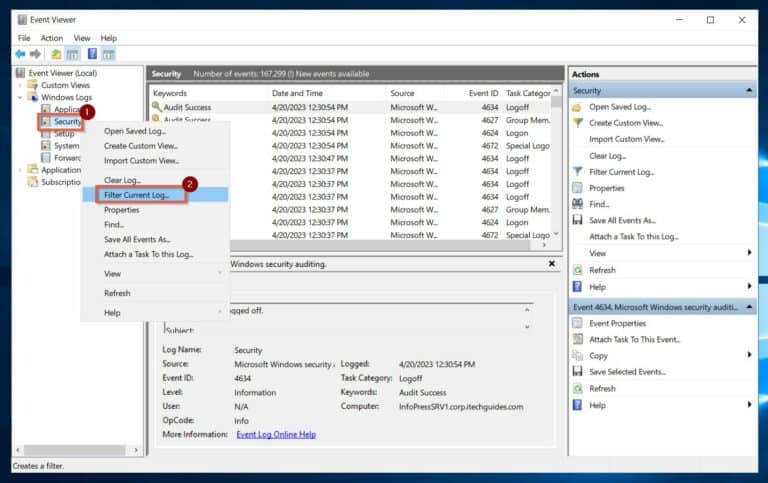768x483 pixels.
Task: Choose Save All Events As in context menu
Action: click(x=155, y=240)
